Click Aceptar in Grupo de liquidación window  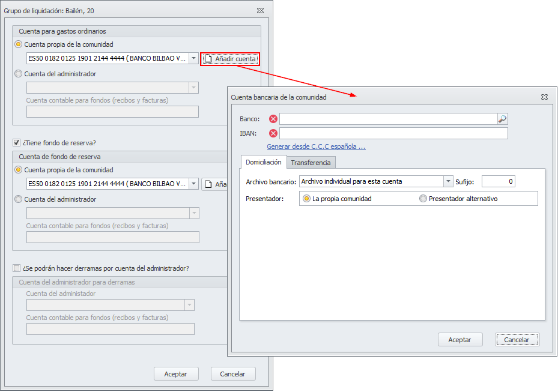pyautogui.click(x=176, y=374)
